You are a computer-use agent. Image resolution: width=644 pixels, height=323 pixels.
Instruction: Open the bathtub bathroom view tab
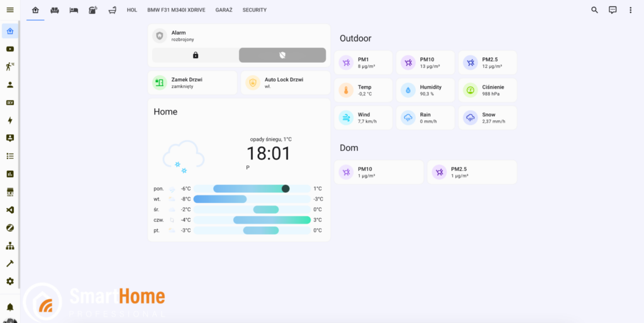[112, 10]
